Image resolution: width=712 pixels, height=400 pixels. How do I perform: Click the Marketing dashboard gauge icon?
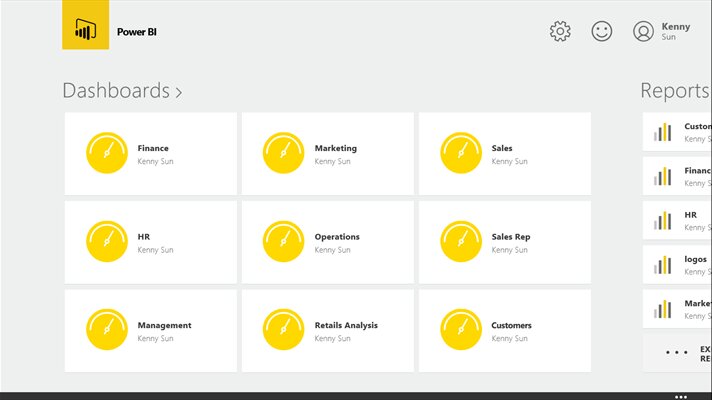tap(284, 153)
